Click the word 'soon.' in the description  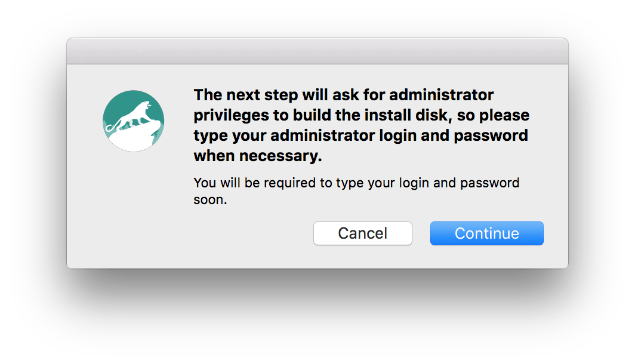(210, 200)
